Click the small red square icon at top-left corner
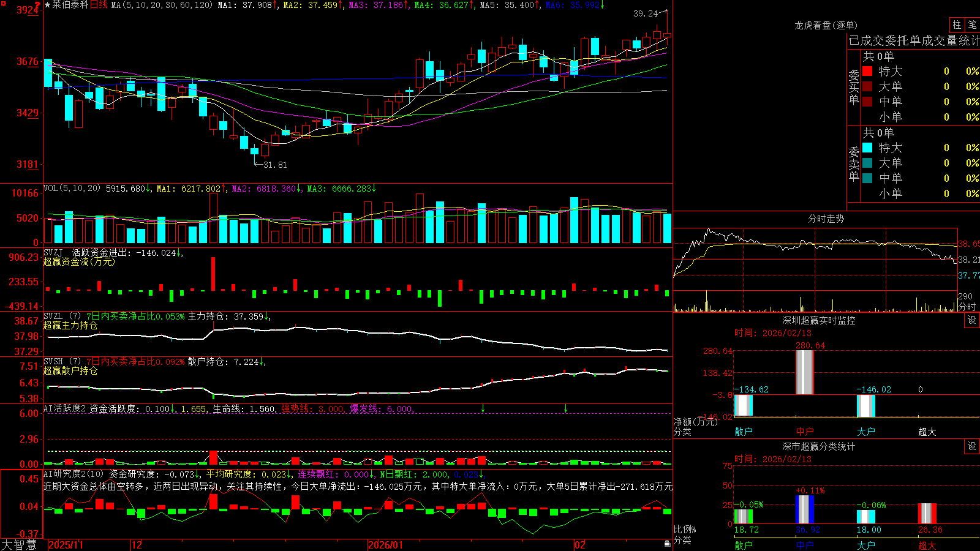This screenshot has height=551, width=980. pos(4,4)
